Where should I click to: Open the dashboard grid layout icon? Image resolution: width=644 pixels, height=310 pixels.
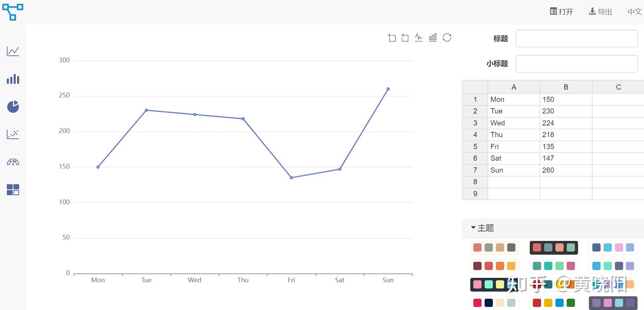click(13, 190)
